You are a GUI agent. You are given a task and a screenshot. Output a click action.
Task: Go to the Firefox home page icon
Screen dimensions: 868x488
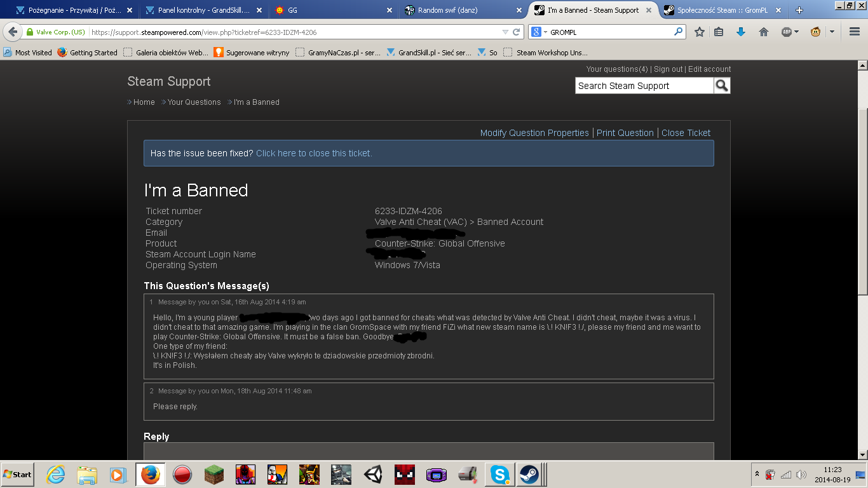pos(764,32)
